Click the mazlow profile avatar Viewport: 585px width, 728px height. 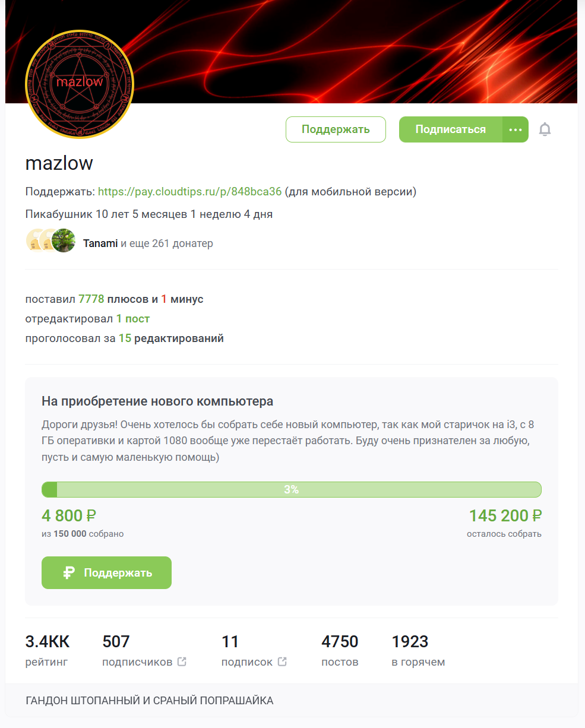[x=80, y=83]
